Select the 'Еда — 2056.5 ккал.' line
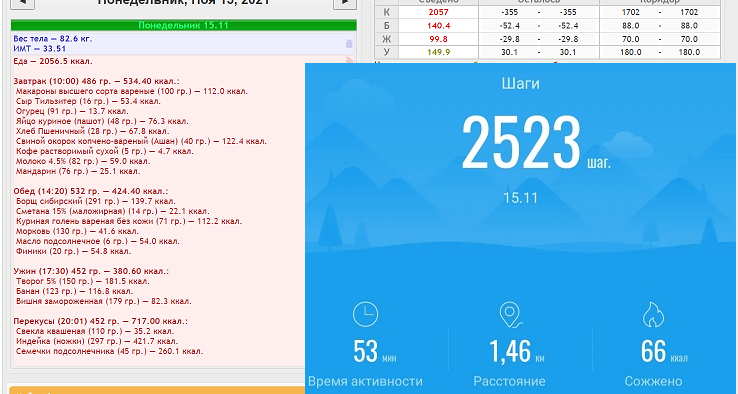Viewport: 738px width, 394px height. click(x=53, y=61)
